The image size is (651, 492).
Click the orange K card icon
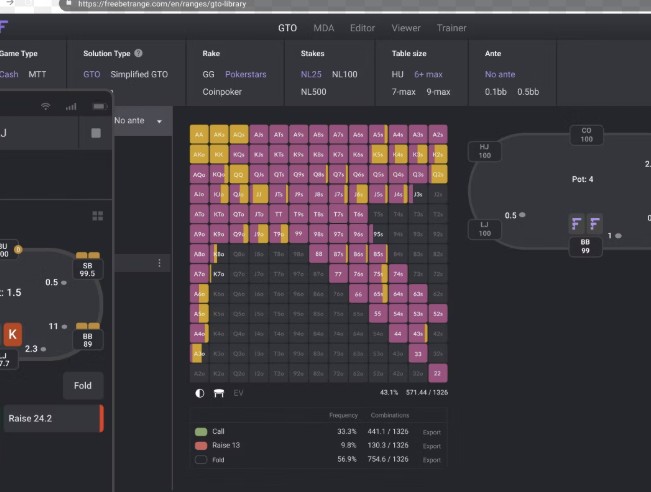click(12, 334)
